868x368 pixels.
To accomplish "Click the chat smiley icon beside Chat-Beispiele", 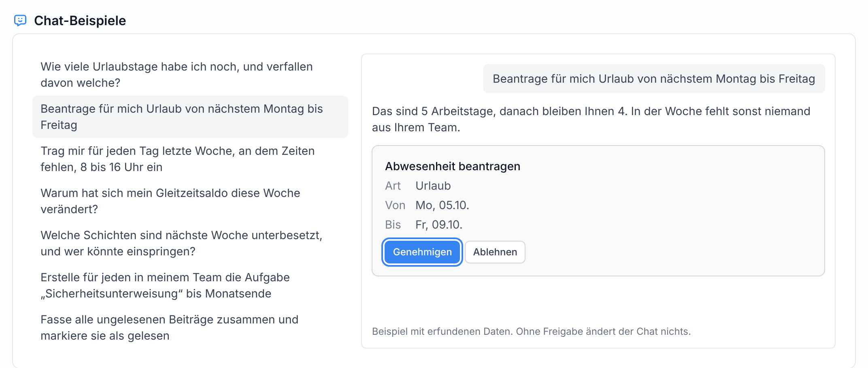I will point(20,20).
